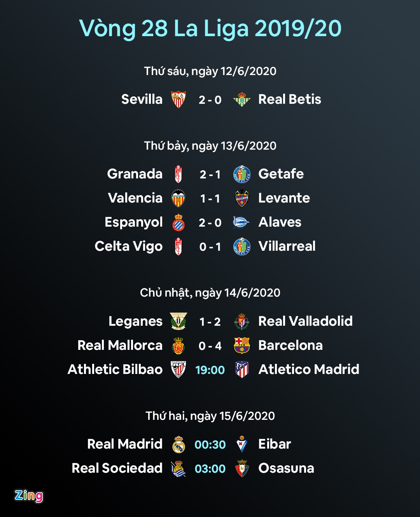Click the Osasuna club crest
Viewport: 420px width, 517px height.
pyautogui.click(x=242, y=468)
